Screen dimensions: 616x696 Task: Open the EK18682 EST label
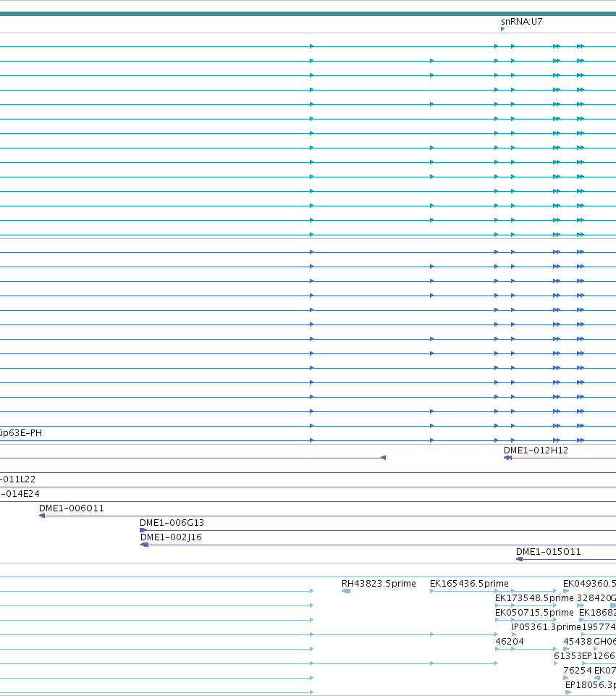597,613
